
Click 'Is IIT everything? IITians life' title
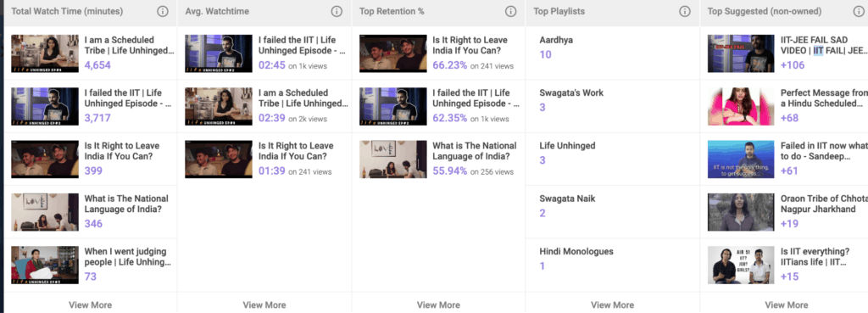(815, 257)
